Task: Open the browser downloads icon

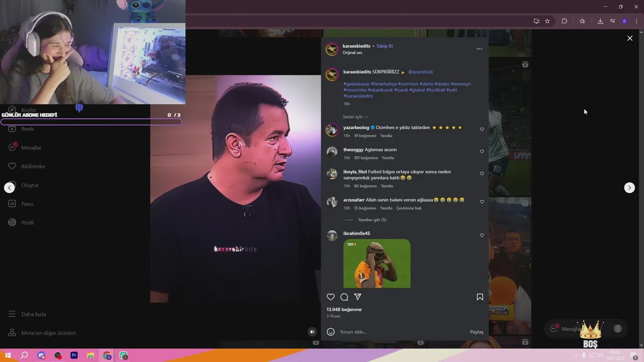Action: pos(600,21)
